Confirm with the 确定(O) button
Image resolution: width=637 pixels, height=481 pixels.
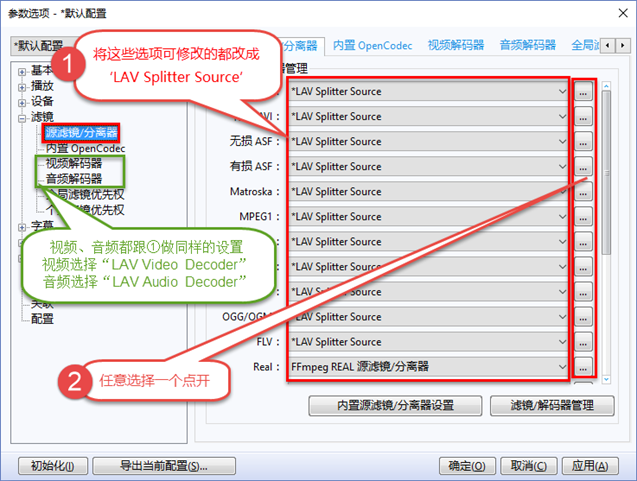pyautogui.click(x=467, y=466)
